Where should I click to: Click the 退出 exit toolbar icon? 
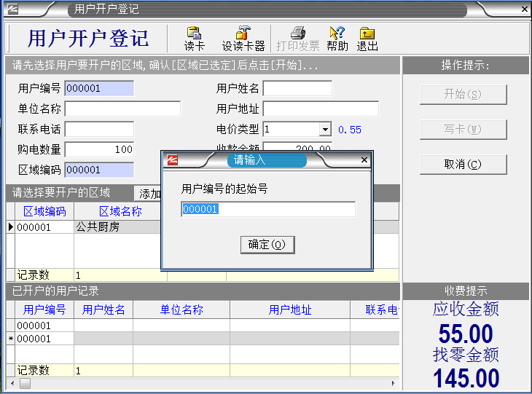click(x=367, y=39)
